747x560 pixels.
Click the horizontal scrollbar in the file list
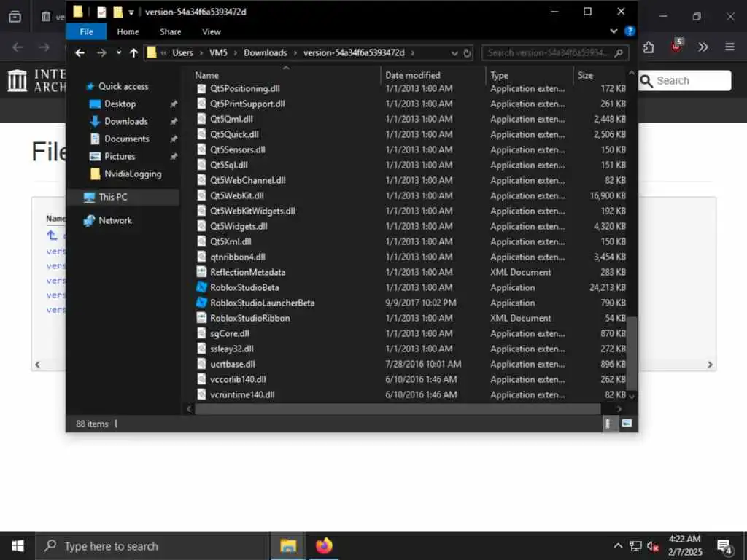tap(398, 408)
